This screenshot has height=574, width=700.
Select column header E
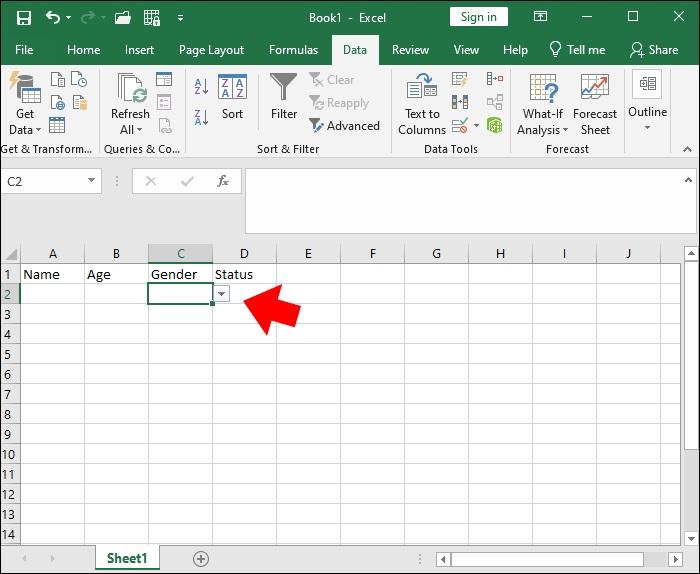coord(308,254)
